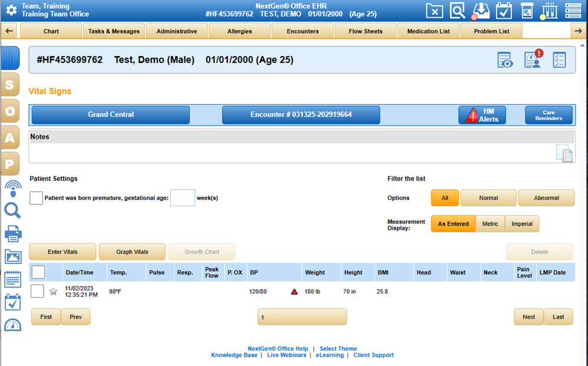
Task: Click the patient alert icon with red badge
Action: 533,60
